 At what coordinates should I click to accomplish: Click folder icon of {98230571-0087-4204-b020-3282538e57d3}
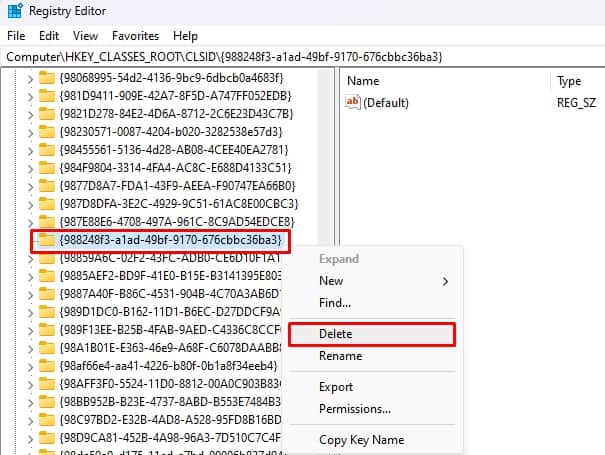47,132
